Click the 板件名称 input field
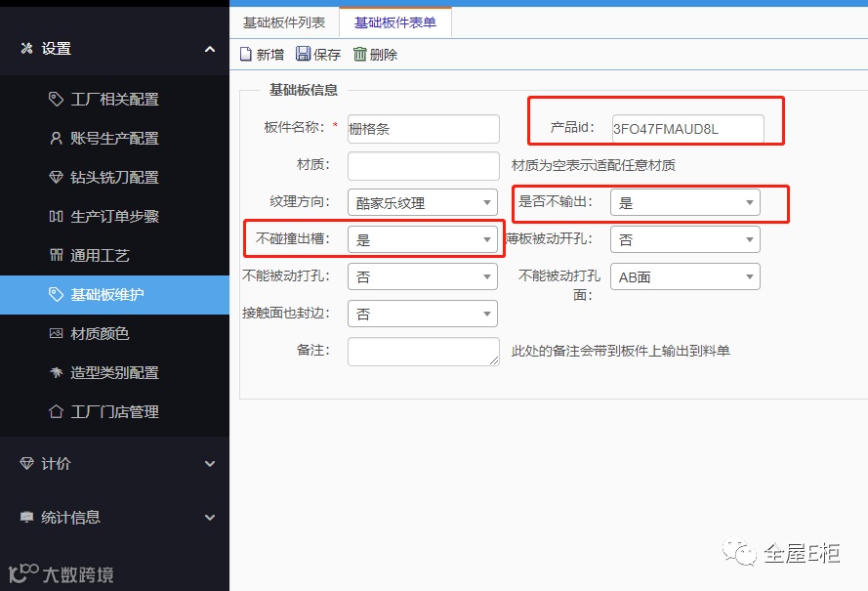Screen dimensions: 868x591 tap(424, 129)
